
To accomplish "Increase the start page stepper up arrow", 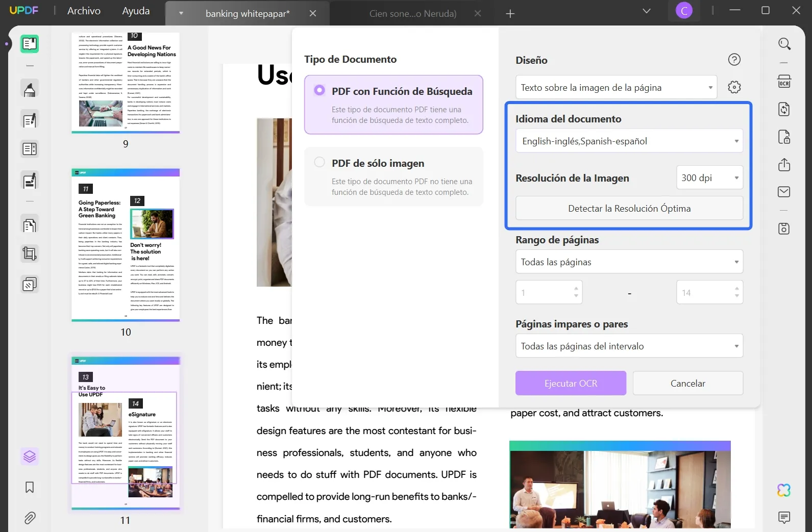I will (x=576, y=289).
